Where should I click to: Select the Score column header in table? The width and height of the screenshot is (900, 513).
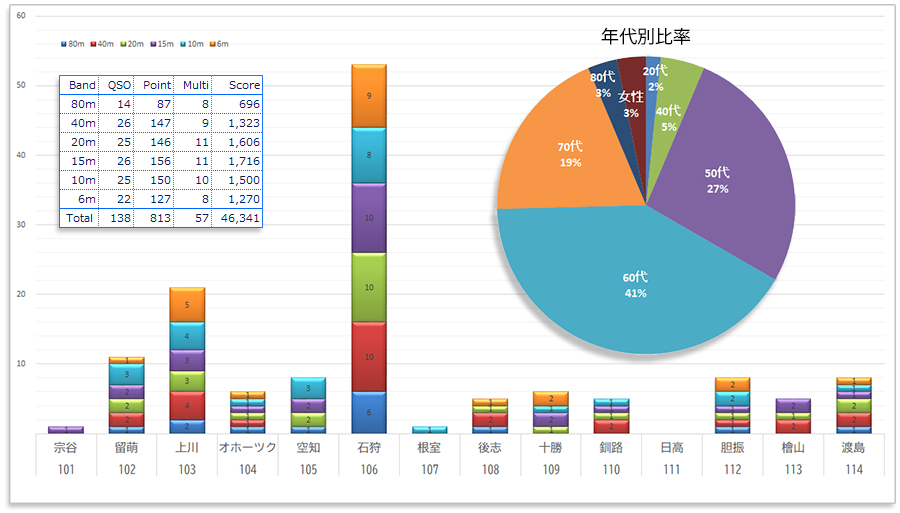(x=237, y=85)
